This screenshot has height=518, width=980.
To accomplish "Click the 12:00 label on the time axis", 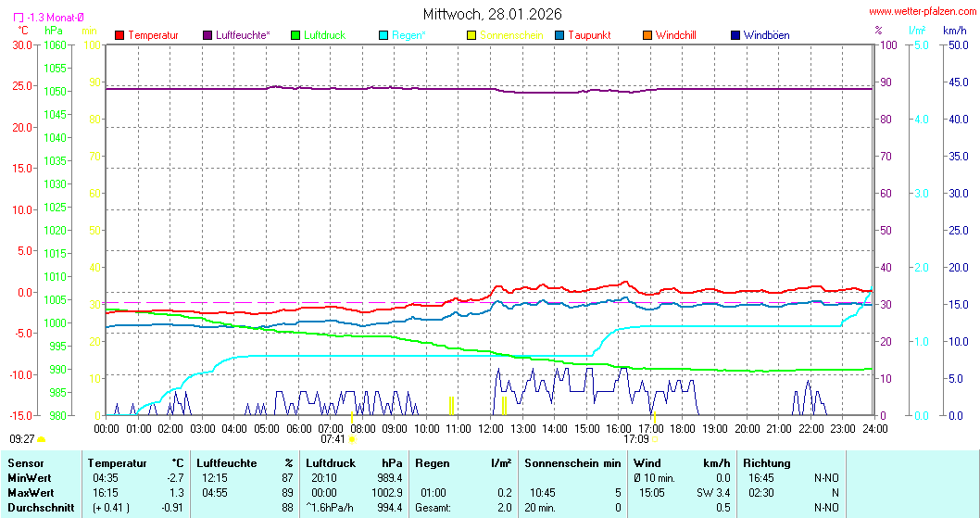I will pos(491,428).
